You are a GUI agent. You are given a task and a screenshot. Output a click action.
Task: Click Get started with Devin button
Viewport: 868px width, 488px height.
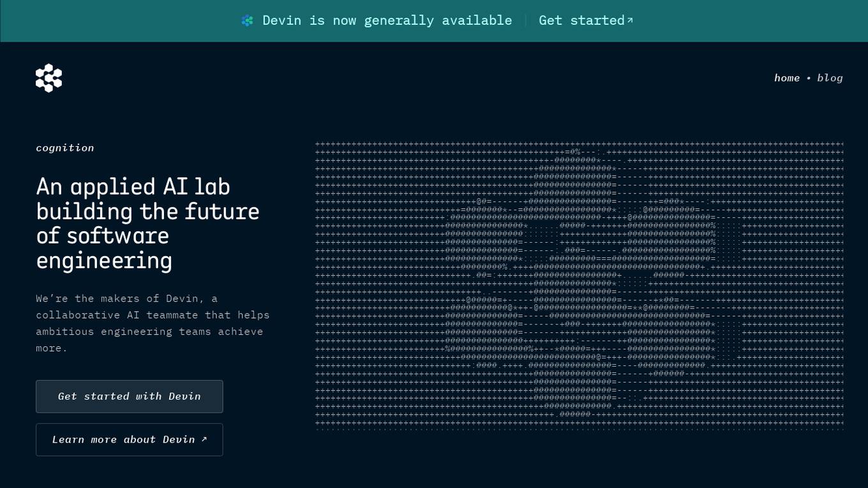130,397
